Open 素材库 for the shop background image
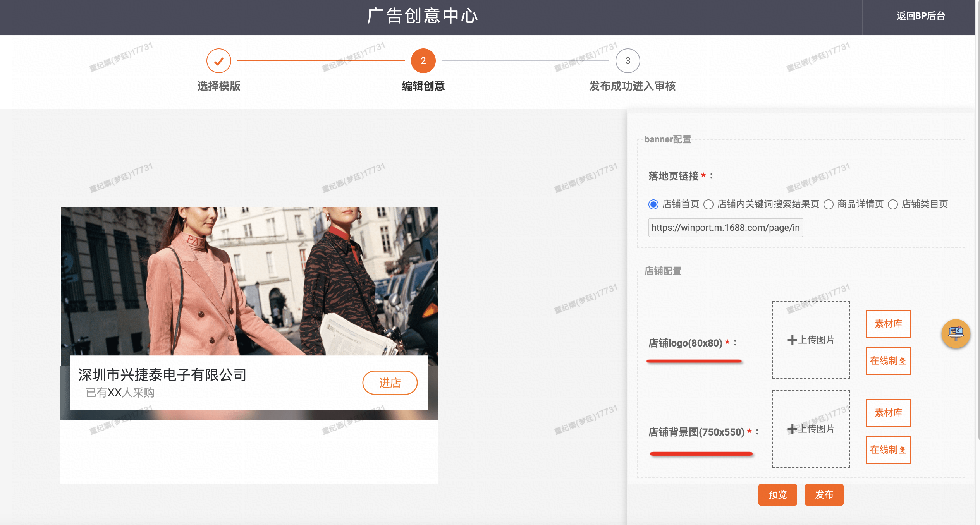Image resolution: width=980 pixels, height=525 pixels. 888,413
